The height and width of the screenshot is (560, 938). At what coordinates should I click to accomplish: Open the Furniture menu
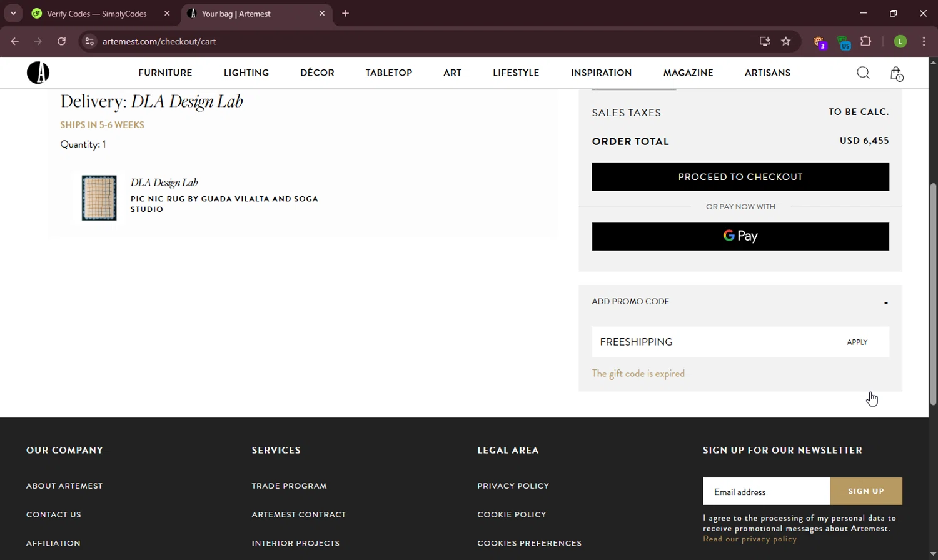tap(165, 72)
